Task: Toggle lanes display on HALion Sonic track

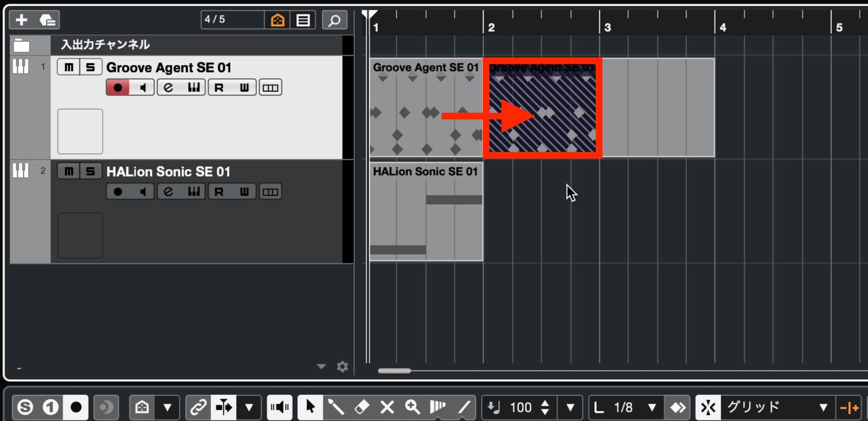Action: [x=270, y=191]
